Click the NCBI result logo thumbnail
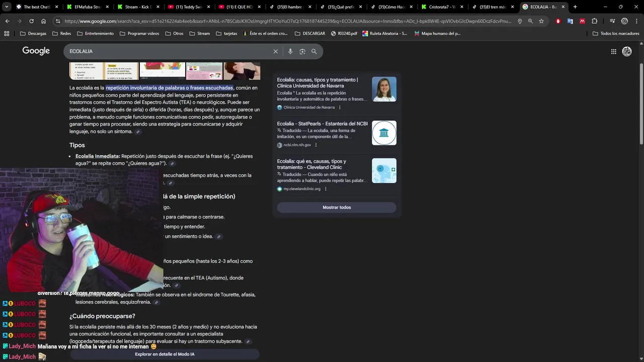 coord(384,133)
